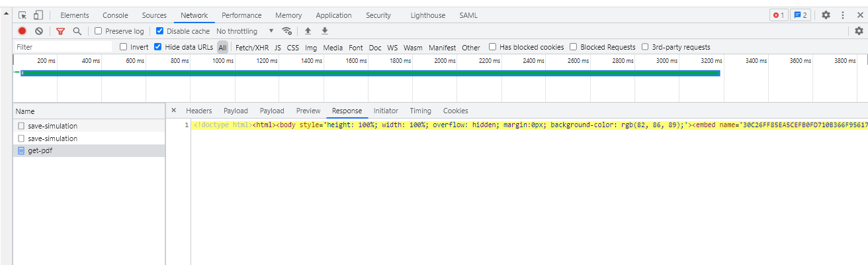Switch to the Elements panel
The height and width of the screenshot is (265, 868).
pos(75,15)
